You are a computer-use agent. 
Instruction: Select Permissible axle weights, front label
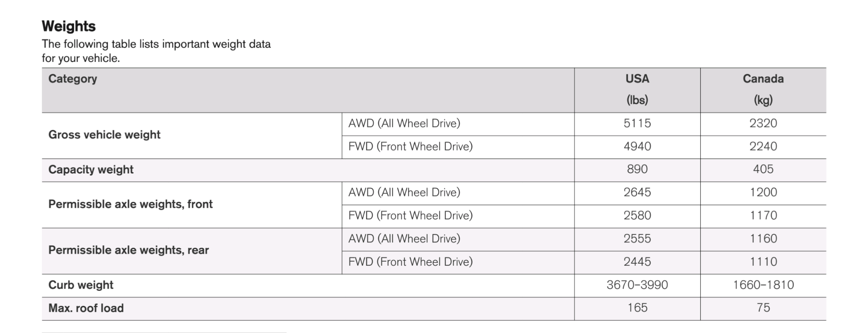pyautogui.click(x=130, y=204)
